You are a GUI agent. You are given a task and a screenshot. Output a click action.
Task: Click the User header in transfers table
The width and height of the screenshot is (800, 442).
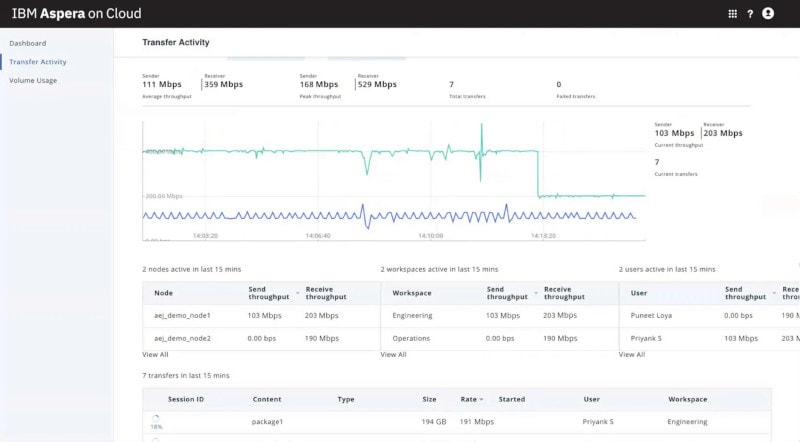click(592, 399)
